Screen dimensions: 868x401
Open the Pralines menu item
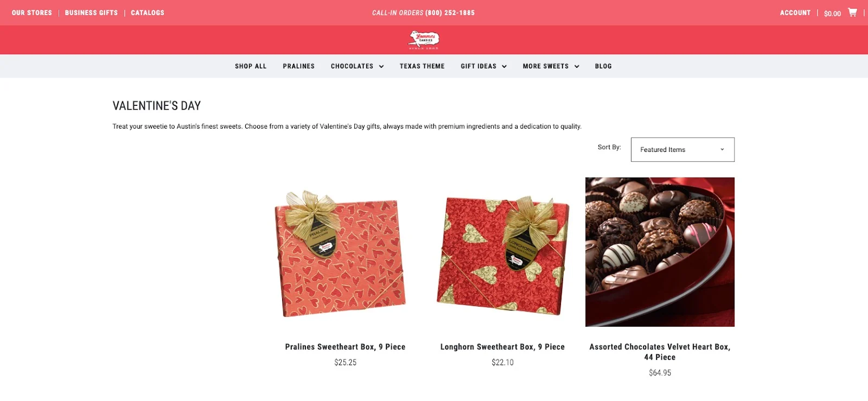[x=299, y=66]
